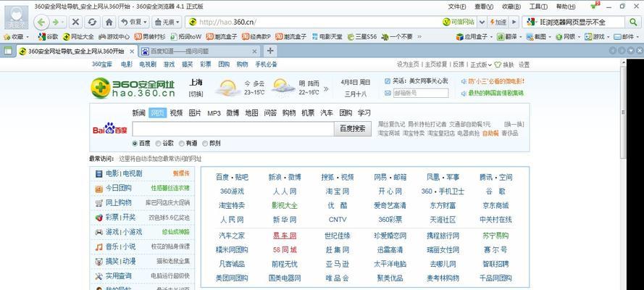Click the green 可信网站 trusted site badge
Image resolution: width=644 pixels, height=290 pixels.
[x=459, y=22]
